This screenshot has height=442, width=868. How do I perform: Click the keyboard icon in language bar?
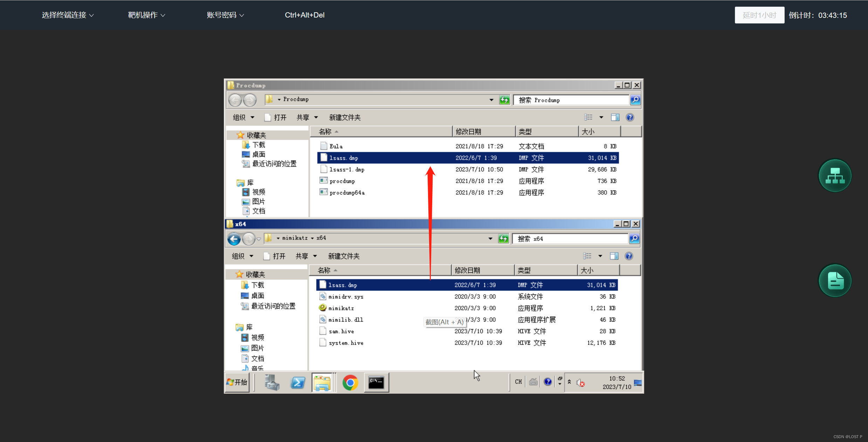coord(533,382)
